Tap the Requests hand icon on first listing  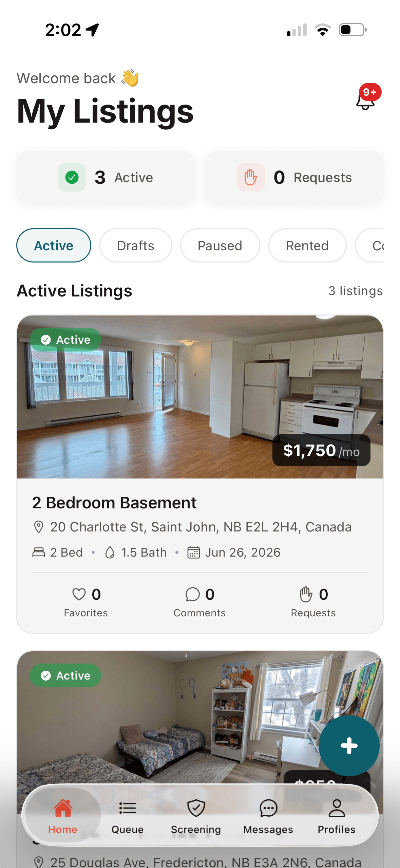coord(306,594)
